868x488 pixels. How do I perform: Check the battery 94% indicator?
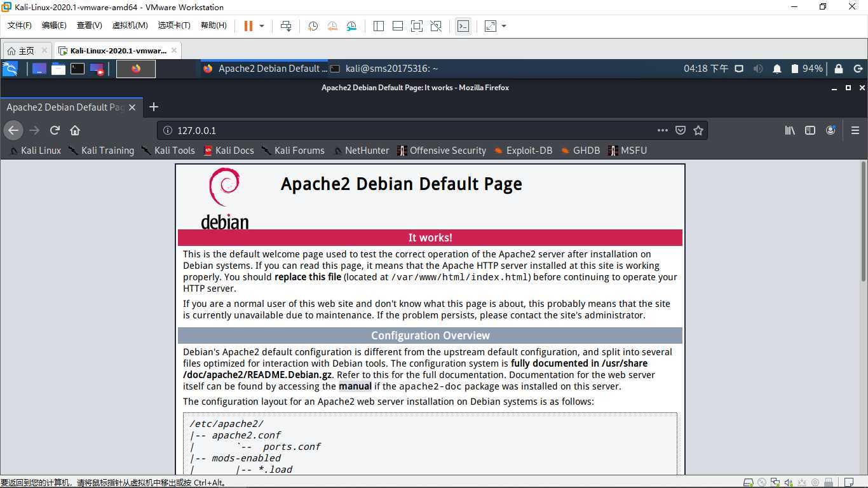coord(807,69)
